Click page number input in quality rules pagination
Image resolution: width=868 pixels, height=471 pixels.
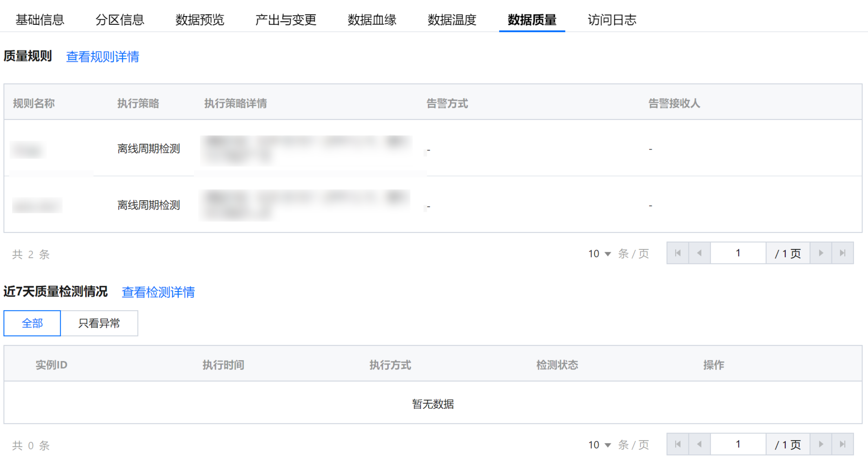point(738,253)
